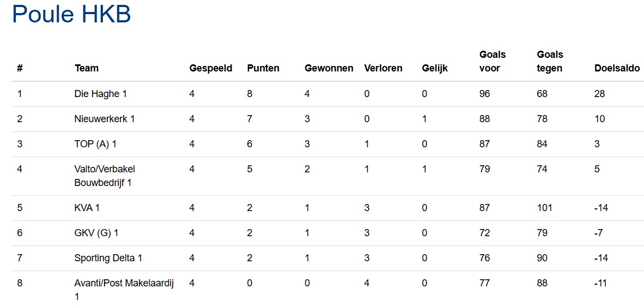Viewport: 644px width, 306px height.
Task: Select the Doelsaldo column header
Action: click(617, 68)
